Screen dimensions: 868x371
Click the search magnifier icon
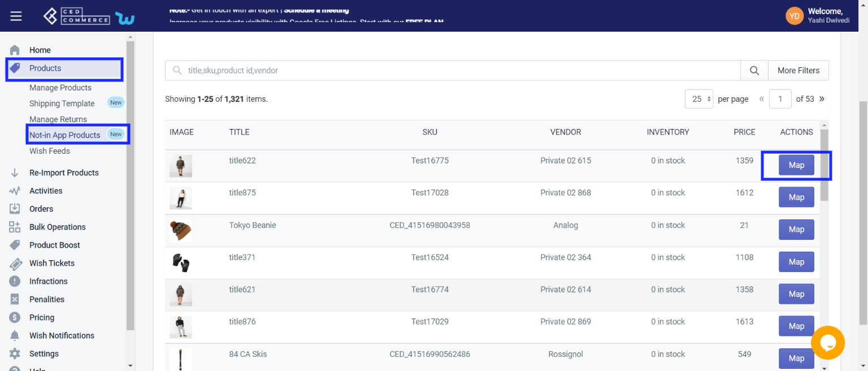tap(754, 71)
